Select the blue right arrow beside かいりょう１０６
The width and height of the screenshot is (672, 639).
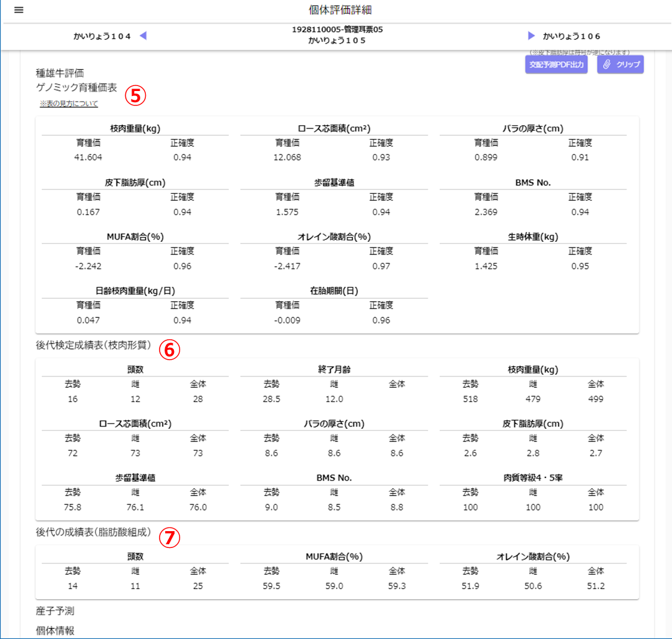[530, 36]
